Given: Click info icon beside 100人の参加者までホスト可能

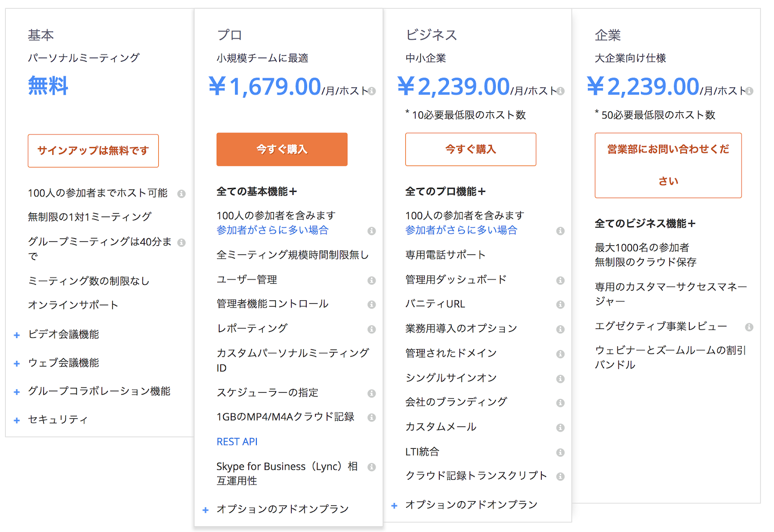Looking at the screenshot, I should (181, 194).
